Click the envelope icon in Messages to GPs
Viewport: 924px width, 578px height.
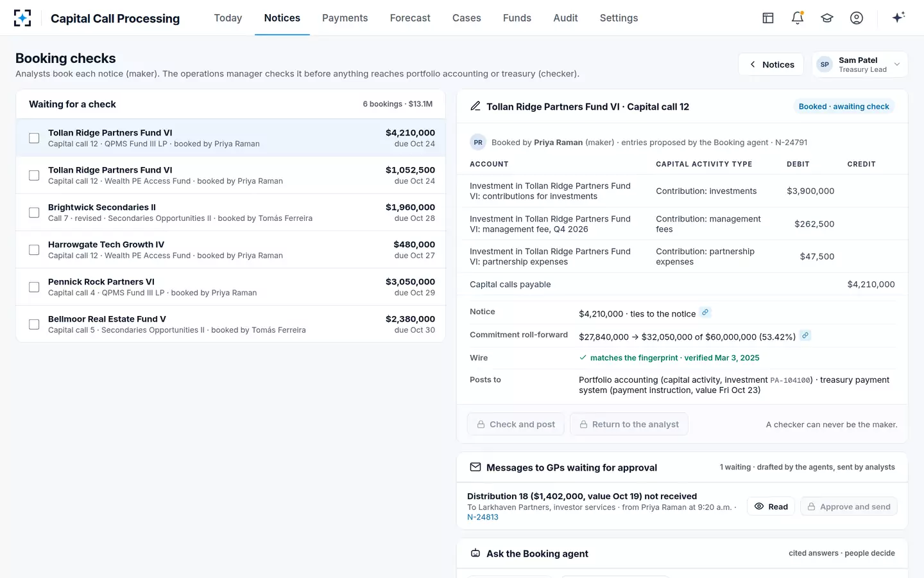(475, 467)
